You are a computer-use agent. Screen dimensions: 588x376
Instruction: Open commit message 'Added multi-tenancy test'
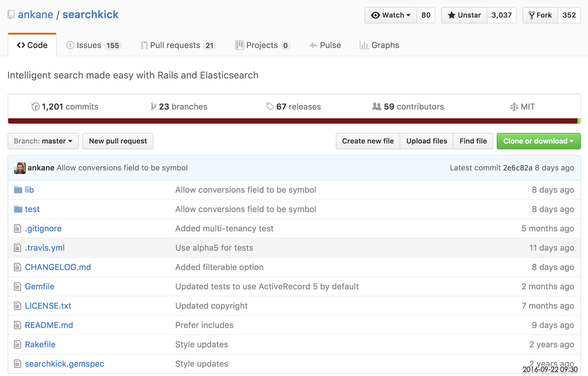pyautogui.click(x=225, y=229)
